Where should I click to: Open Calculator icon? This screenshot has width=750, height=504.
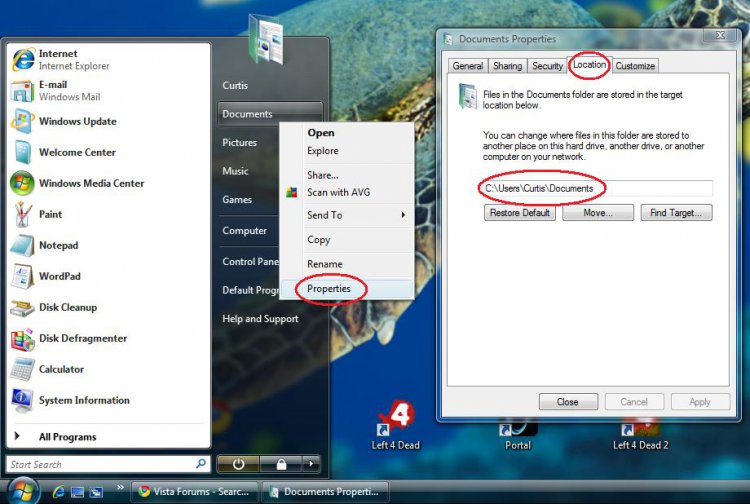pyautogui.click(x=22, y=369)
